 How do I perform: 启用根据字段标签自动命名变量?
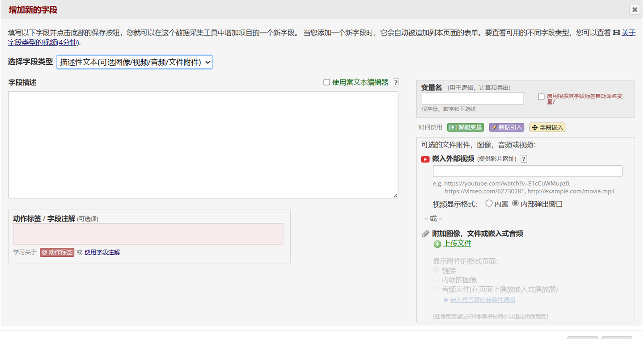(541, 96)
